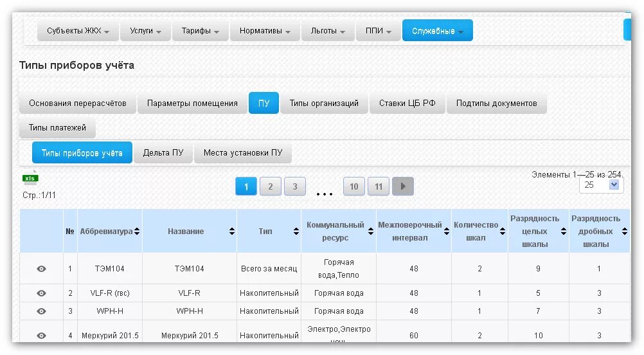Click the Всего за месяц type cell

[x=269, y=269]
